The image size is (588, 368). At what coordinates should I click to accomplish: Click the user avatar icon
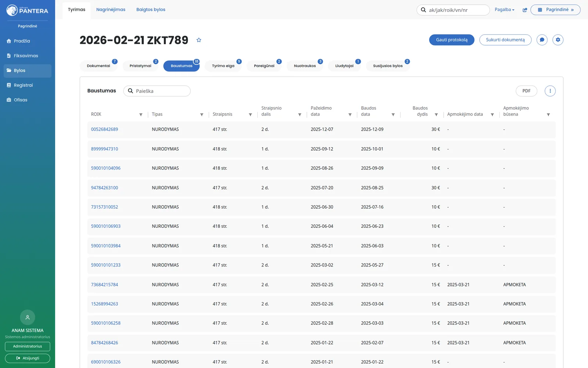[x=28, y=317]
